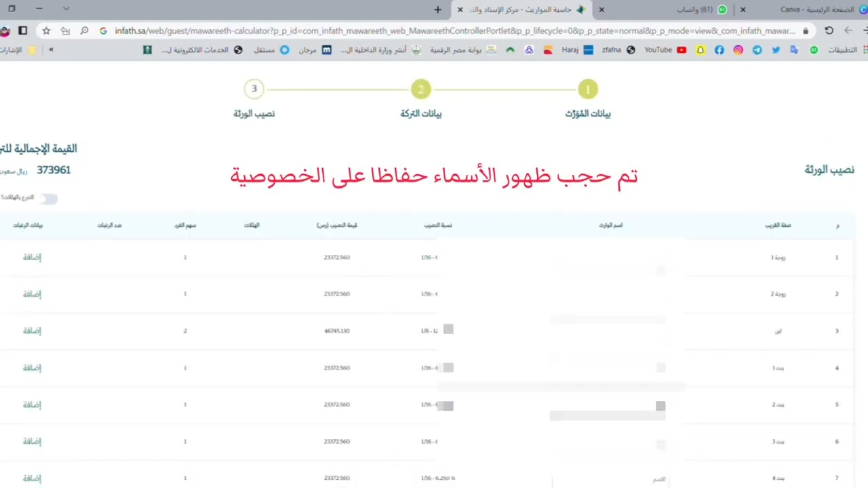
Task: Click the 1/16 - 6.250 % share cell
Action: tap(438, 478)
